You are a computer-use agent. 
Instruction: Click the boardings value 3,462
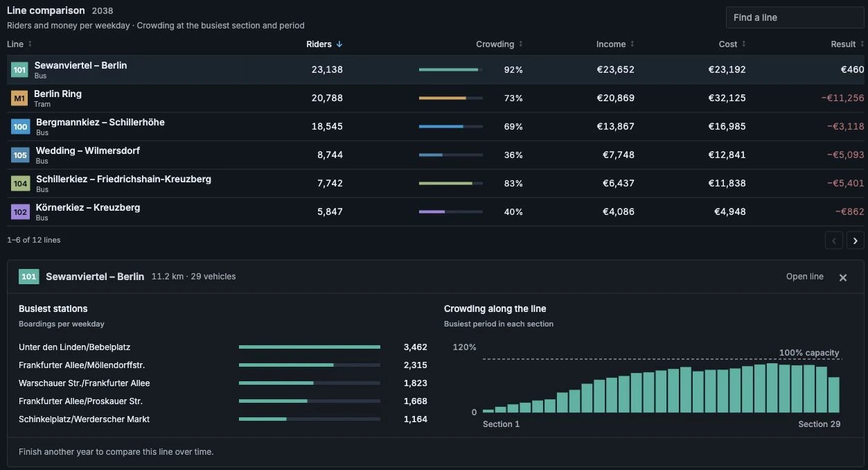tap(416, 347)
